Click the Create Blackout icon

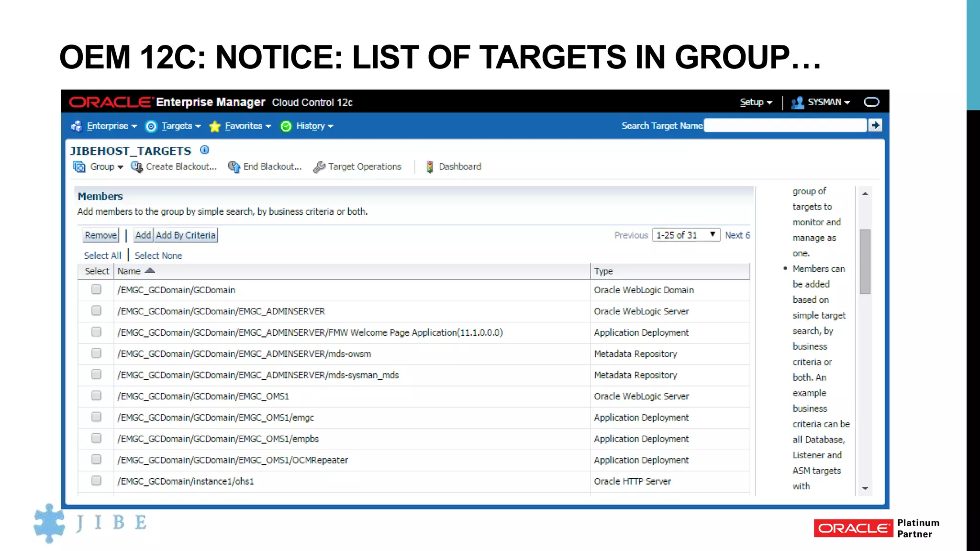coord(137,166)
